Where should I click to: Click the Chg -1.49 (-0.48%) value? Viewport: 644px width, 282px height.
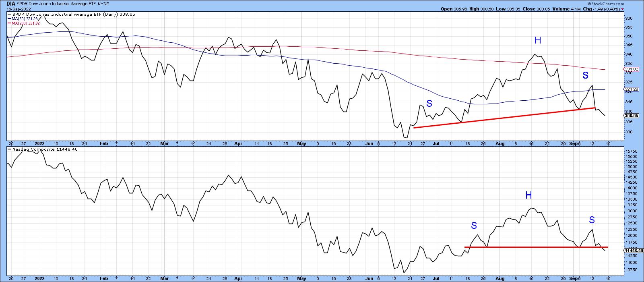tap(606, 8)
